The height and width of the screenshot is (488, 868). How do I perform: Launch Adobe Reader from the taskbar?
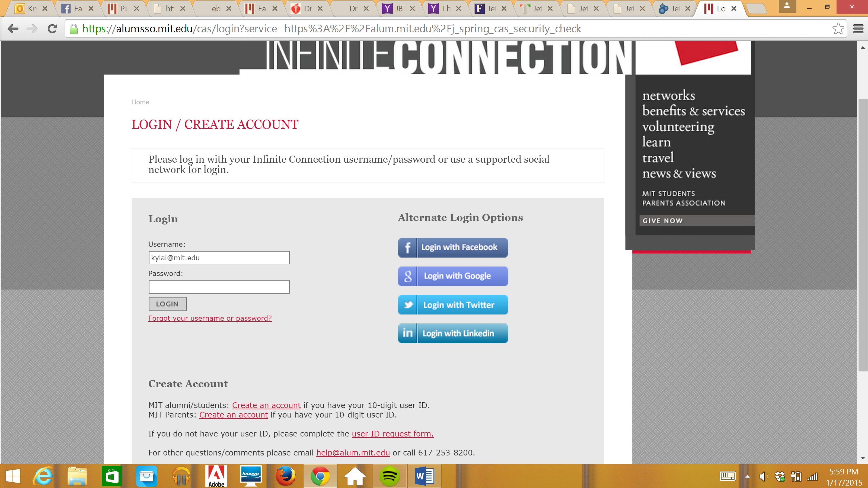click(216, 476)
